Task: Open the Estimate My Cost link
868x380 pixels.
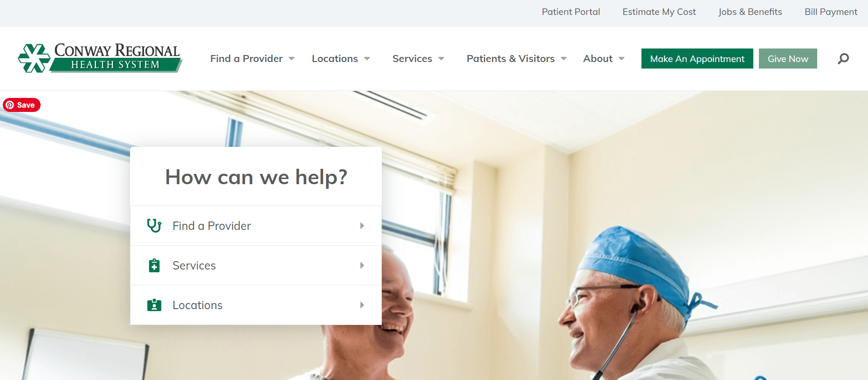Action: click(x=659, y=12)
